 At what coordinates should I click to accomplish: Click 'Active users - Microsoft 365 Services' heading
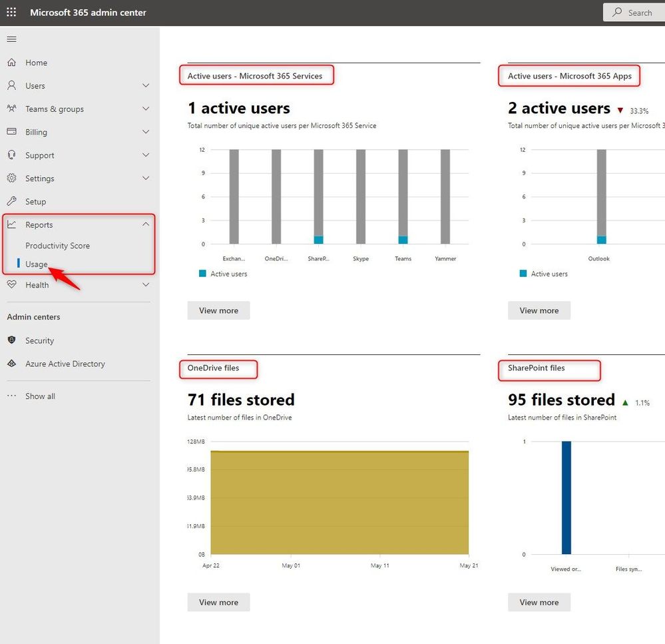pyautogui.click(x=255, y=76)
